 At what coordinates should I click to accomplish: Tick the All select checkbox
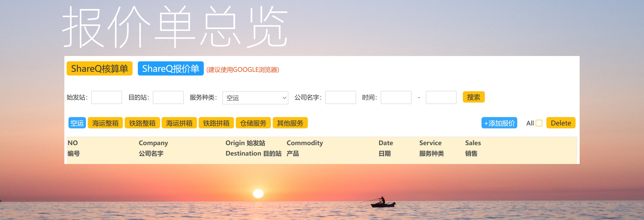pos(539,123)
